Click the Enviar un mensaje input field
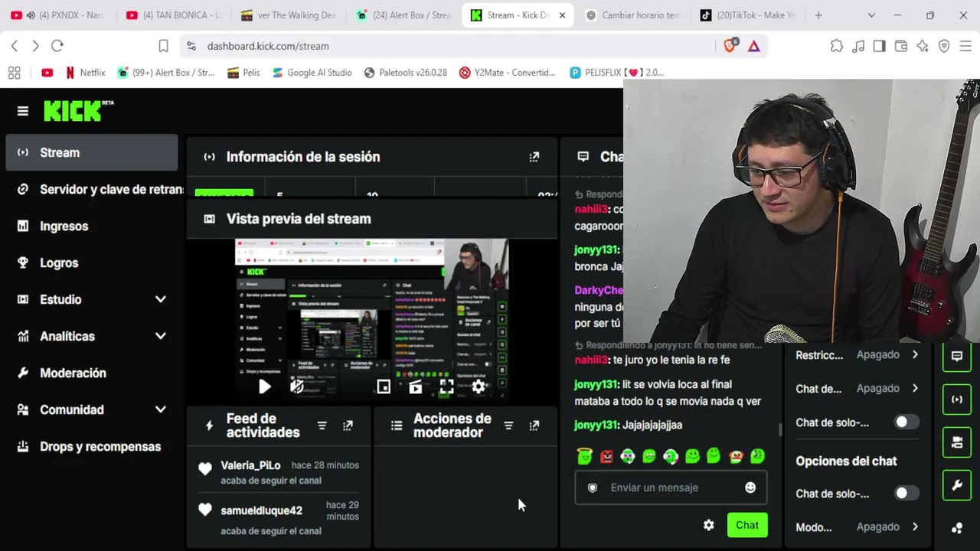Viewport: 980px width, 551px height. point(671,487)
